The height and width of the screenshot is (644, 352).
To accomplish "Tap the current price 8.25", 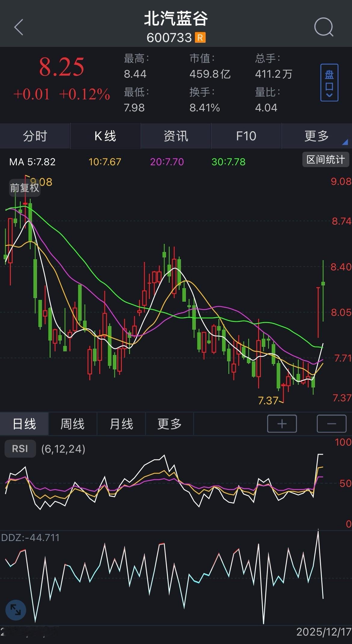I will 62,67.
